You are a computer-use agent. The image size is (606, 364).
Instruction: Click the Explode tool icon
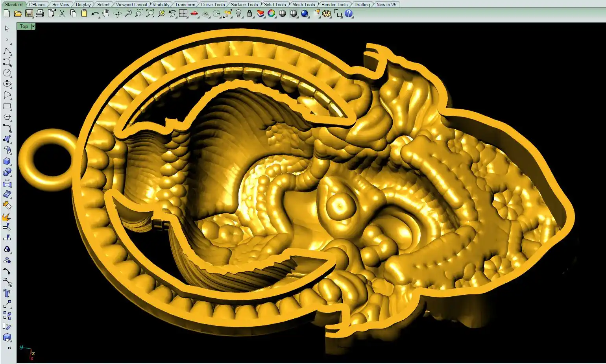click(7, 217)
